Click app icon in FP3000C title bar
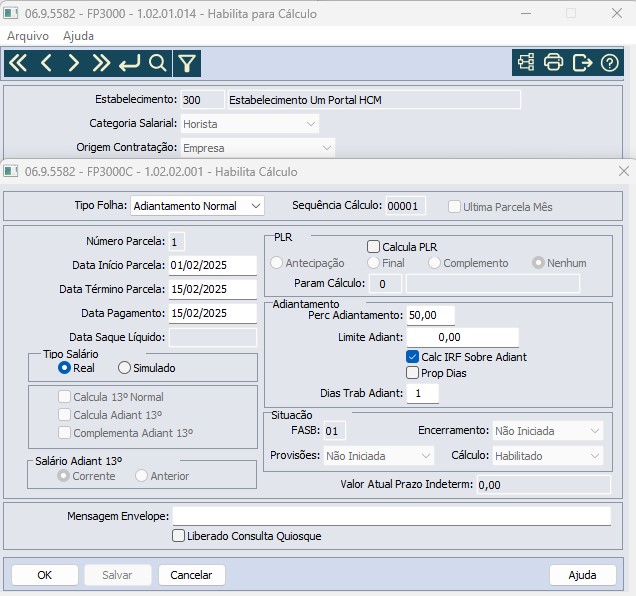Screen dimensions: 636x596 (x=11, y=171)
